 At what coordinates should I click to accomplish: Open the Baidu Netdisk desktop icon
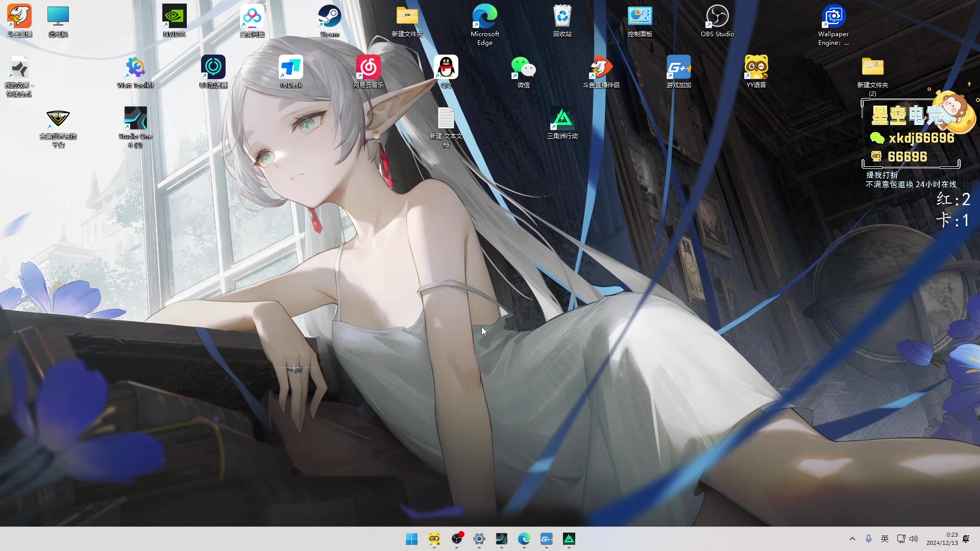pos(252,20)
